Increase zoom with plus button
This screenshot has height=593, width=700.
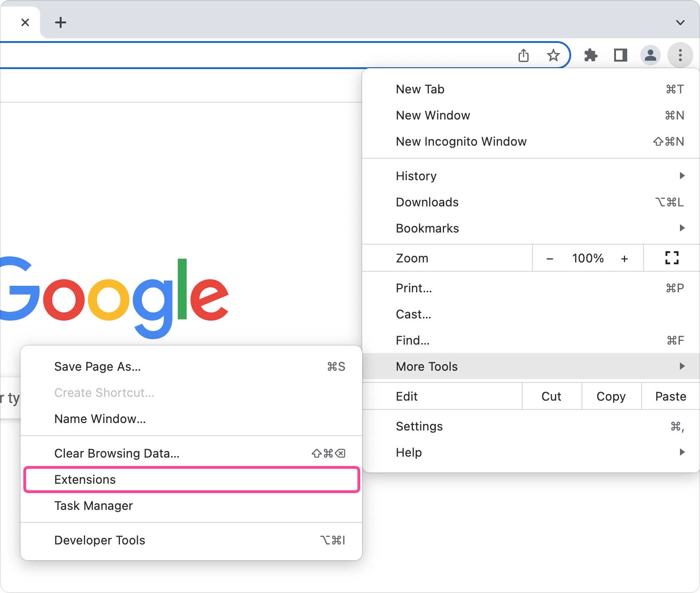[x=624, y=258]
